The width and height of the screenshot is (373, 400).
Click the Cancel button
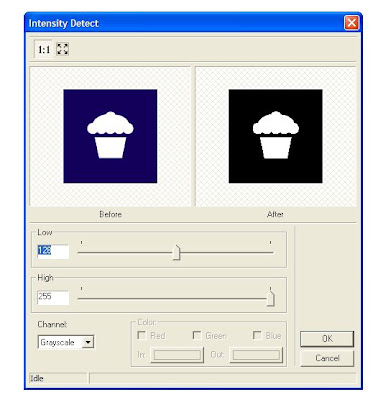click(x=327, y=358)
